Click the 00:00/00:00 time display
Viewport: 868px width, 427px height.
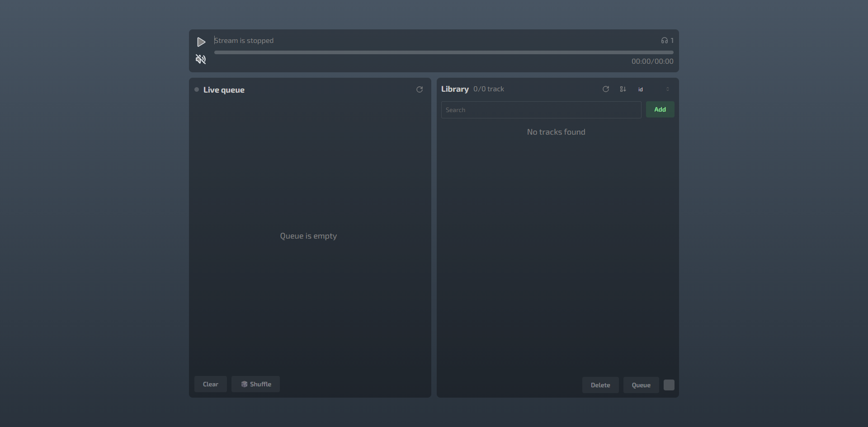pos(652,61)
